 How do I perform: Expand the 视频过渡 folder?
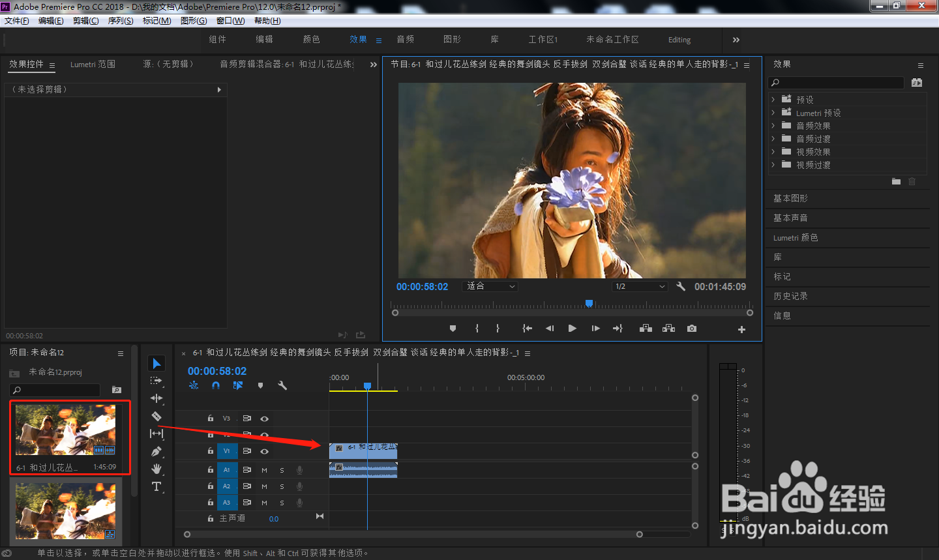[x=773, y=165]
